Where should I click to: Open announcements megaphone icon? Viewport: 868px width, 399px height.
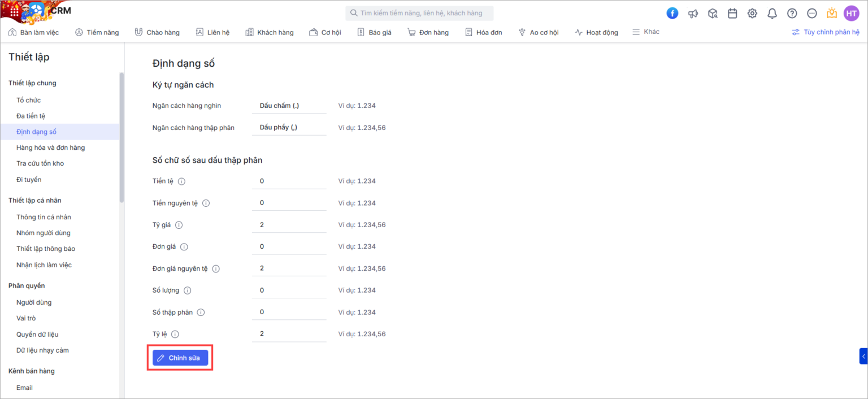click(693, 14)
